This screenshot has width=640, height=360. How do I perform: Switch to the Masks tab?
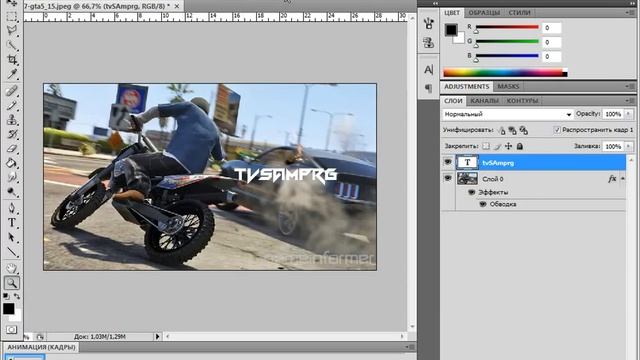[x=508, y=87]
